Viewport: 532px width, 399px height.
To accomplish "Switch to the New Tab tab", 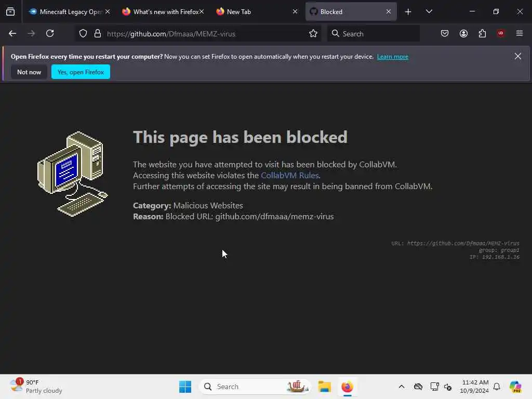I will (x=257, y=12).
